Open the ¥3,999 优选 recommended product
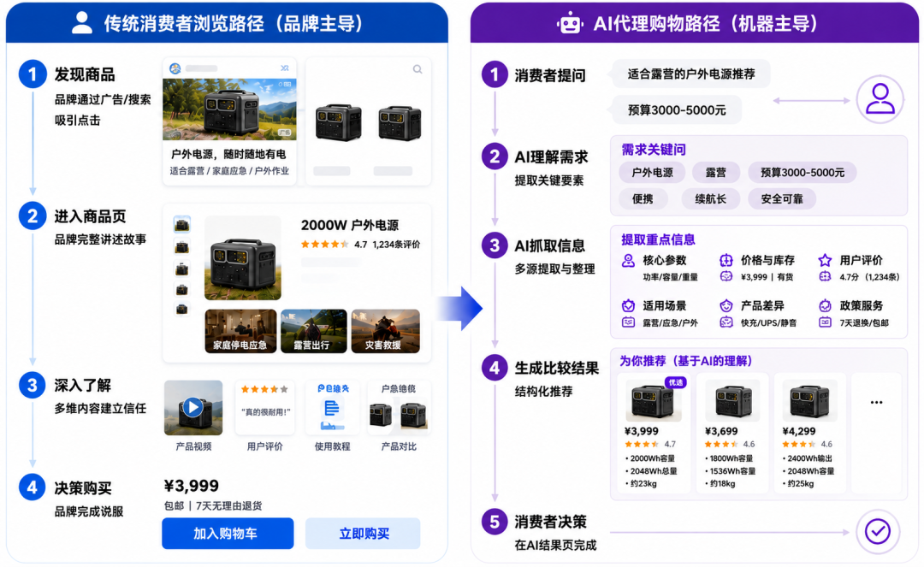This screenshot has height=567, width=924. point(653,433)
